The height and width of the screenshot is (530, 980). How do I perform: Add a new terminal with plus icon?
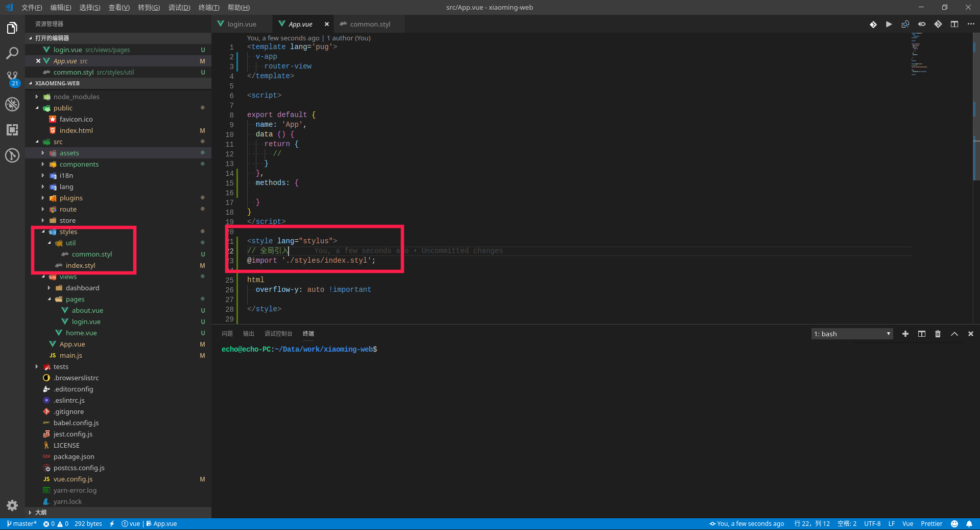click(905, 334)
